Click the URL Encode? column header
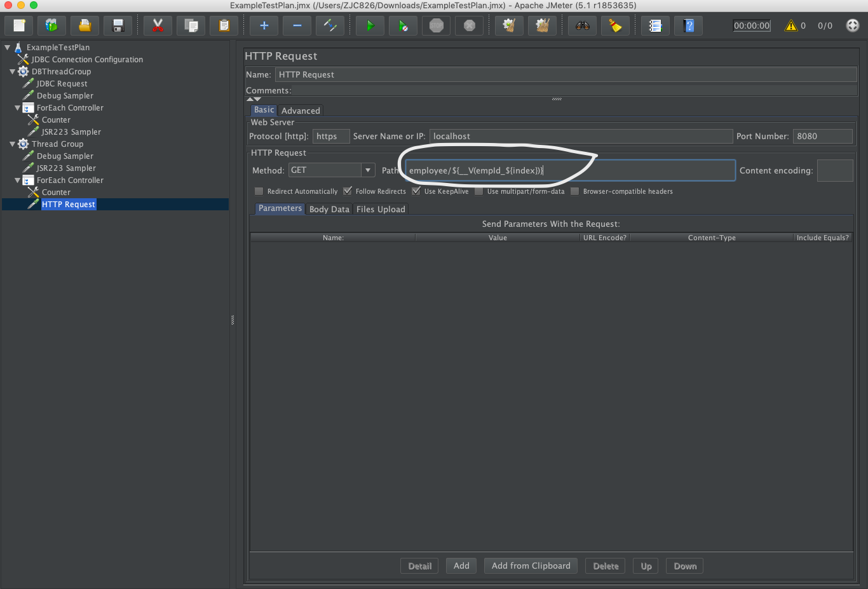Screen dimensions: 868x589 605,238
